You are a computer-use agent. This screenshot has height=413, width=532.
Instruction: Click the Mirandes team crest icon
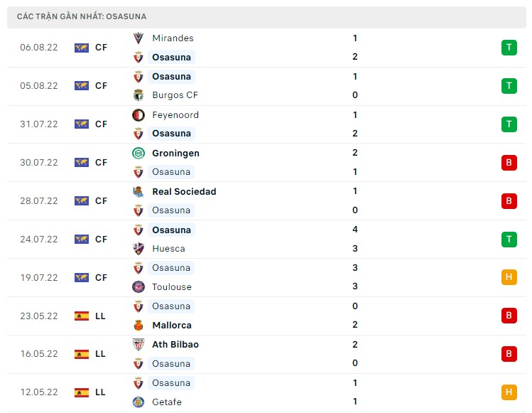tap(139, 38)
